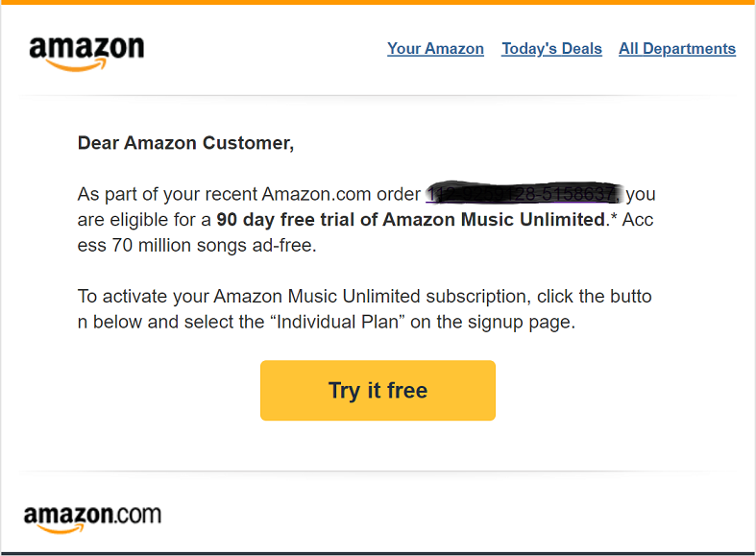This screenshot has width=756, height=556.
Task: Click the Amazon logo in the header
Action: (86, 54)
